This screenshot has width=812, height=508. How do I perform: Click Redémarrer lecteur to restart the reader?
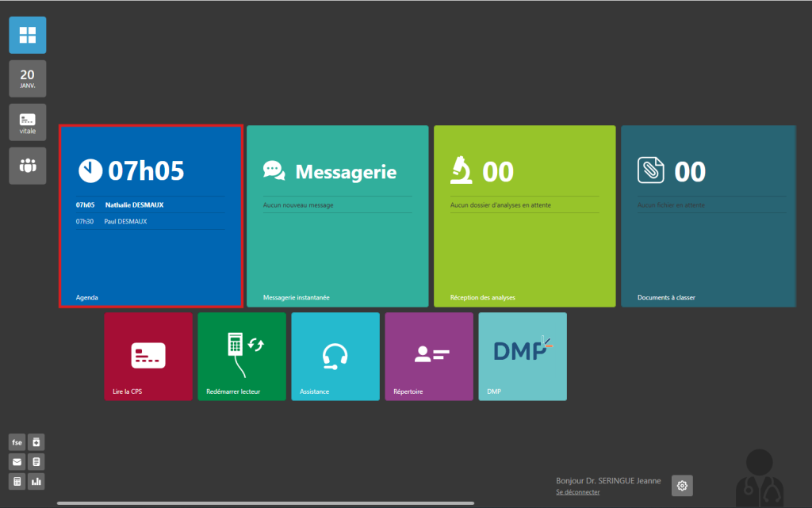(242, 357)
